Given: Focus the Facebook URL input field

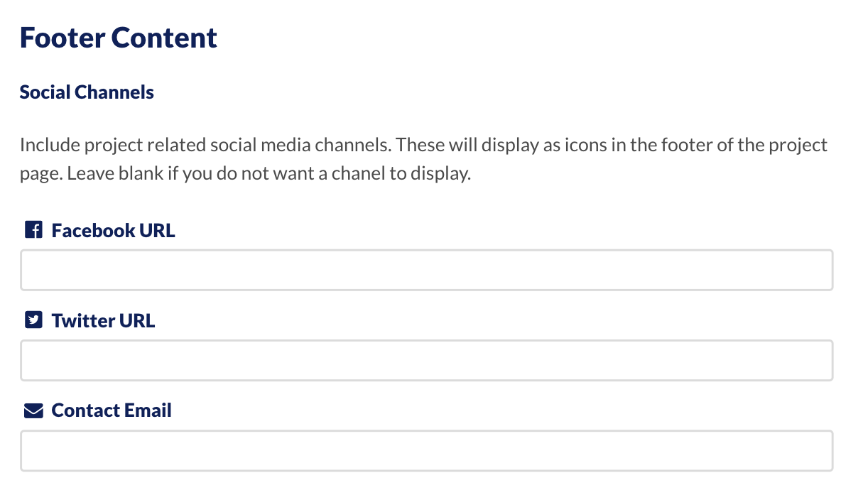Looking at the screenshot, I should point(426,270).
